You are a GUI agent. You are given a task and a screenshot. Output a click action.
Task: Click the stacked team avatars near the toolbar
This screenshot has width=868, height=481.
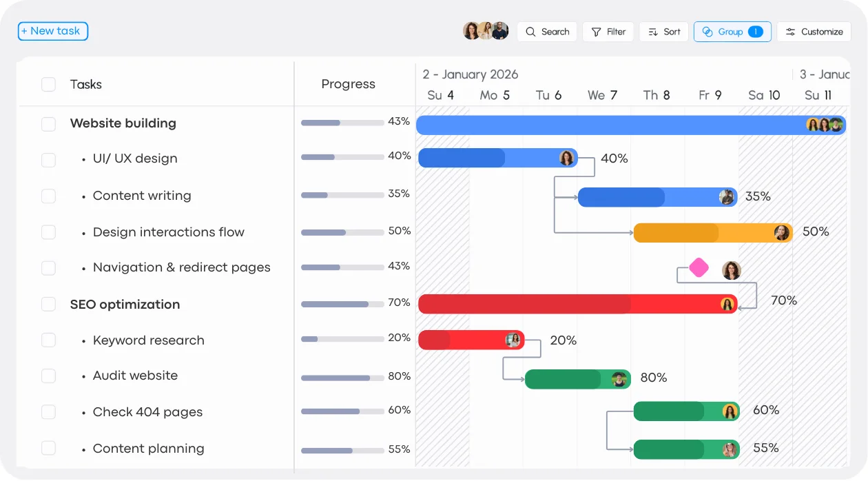point(485,30)
